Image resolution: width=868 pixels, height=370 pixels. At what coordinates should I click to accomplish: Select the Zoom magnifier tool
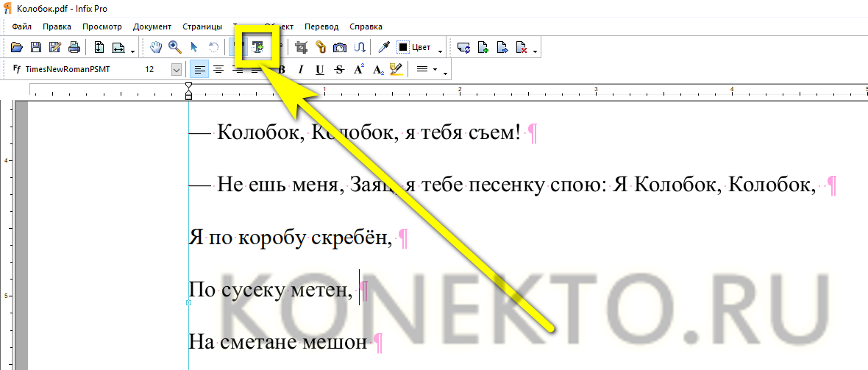point(175,48)
